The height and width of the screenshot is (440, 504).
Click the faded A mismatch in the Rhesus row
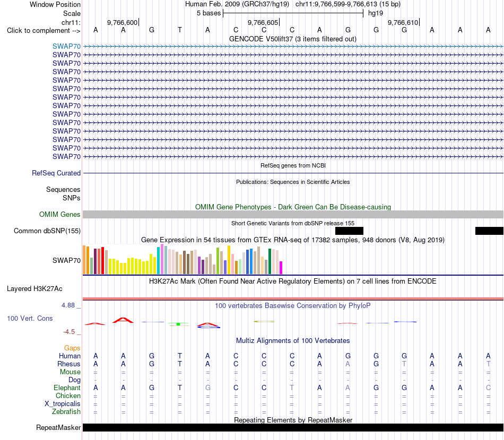point(348,364)
